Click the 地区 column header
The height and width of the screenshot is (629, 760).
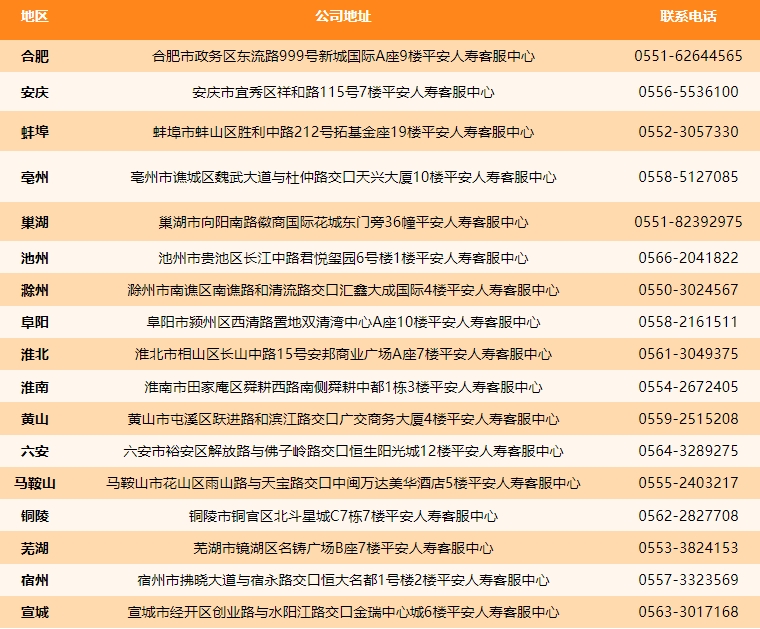(34, 16)
